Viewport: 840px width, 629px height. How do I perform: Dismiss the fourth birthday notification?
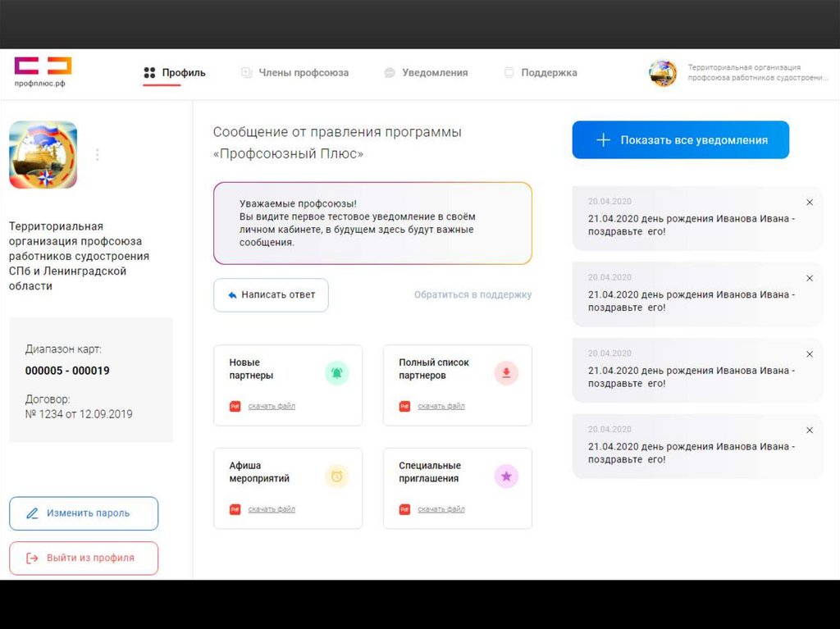click(810, 431)
